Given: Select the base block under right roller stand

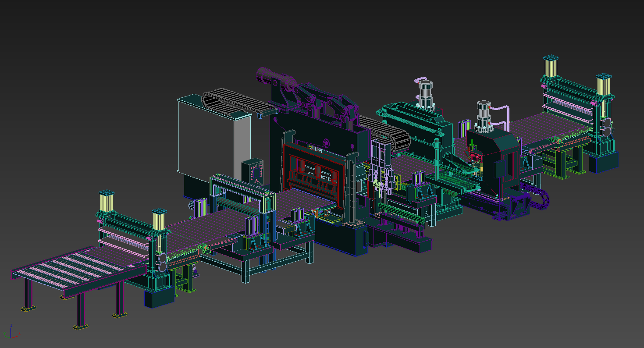Looking at the screenshot, I should click(x=603, y=162).
